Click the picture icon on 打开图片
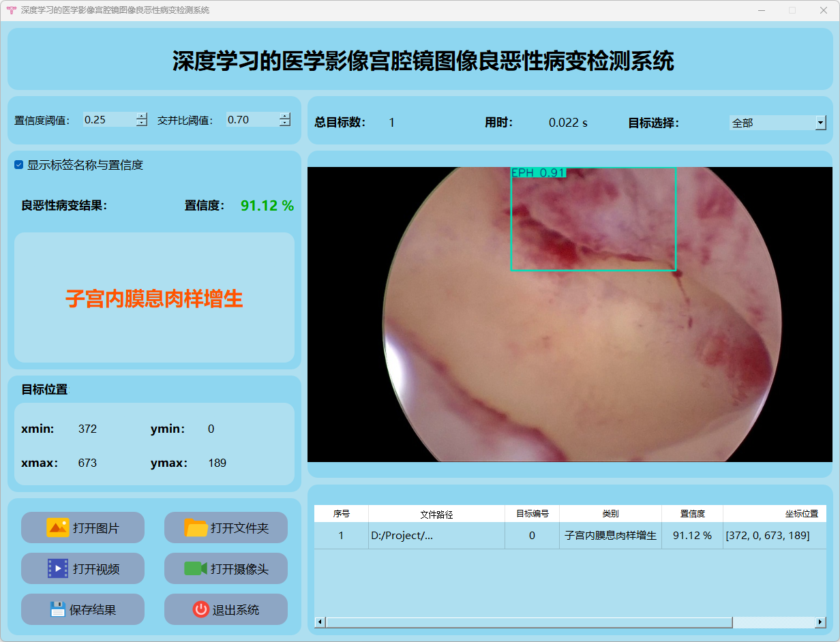The image size is (840, 642). coord(58,528)
